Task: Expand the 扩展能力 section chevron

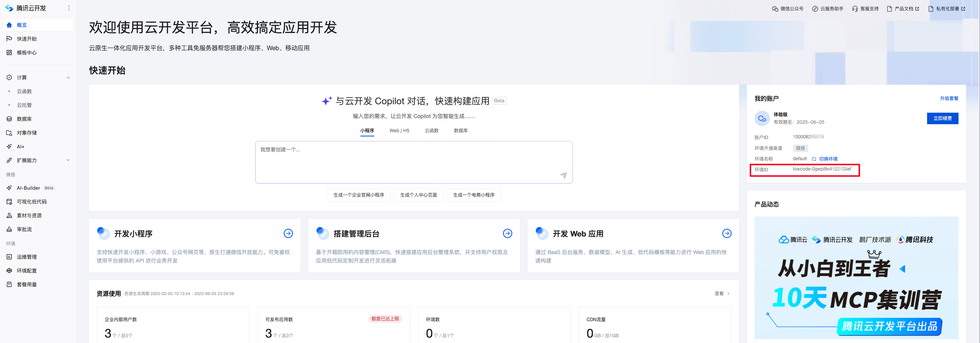Action: [68, 160]
